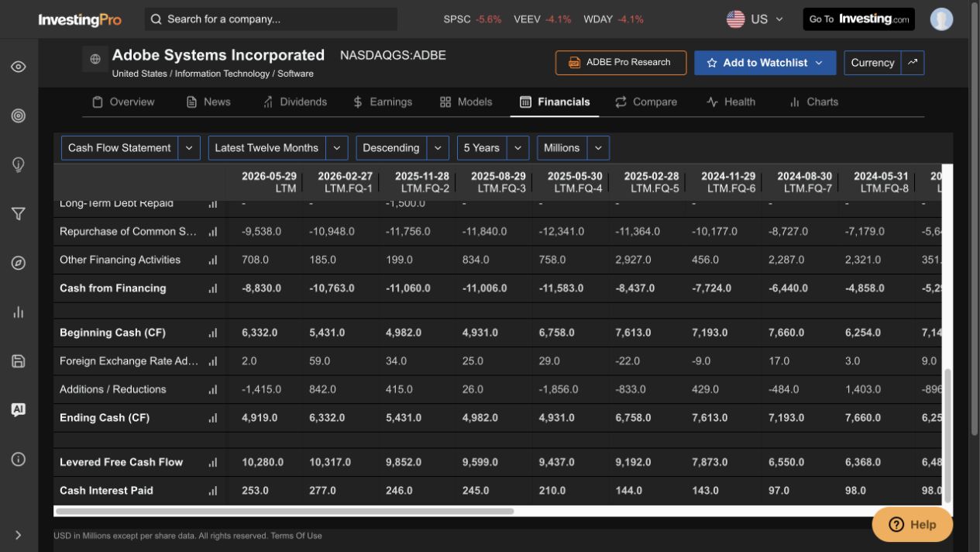Screen dimensions: 980x552
Task: Click the WDAY ticker in header
Action: 614,19
